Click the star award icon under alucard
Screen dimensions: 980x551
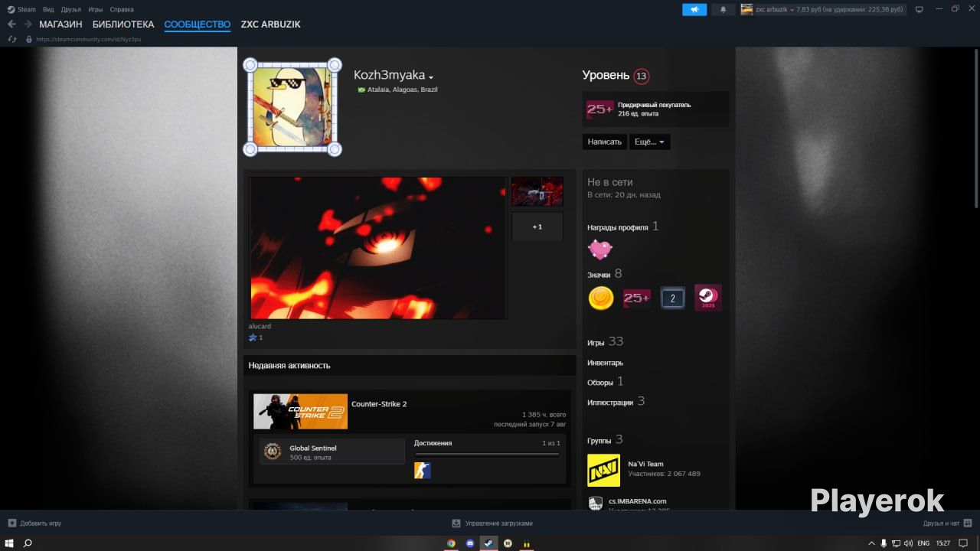coord(253,337)
